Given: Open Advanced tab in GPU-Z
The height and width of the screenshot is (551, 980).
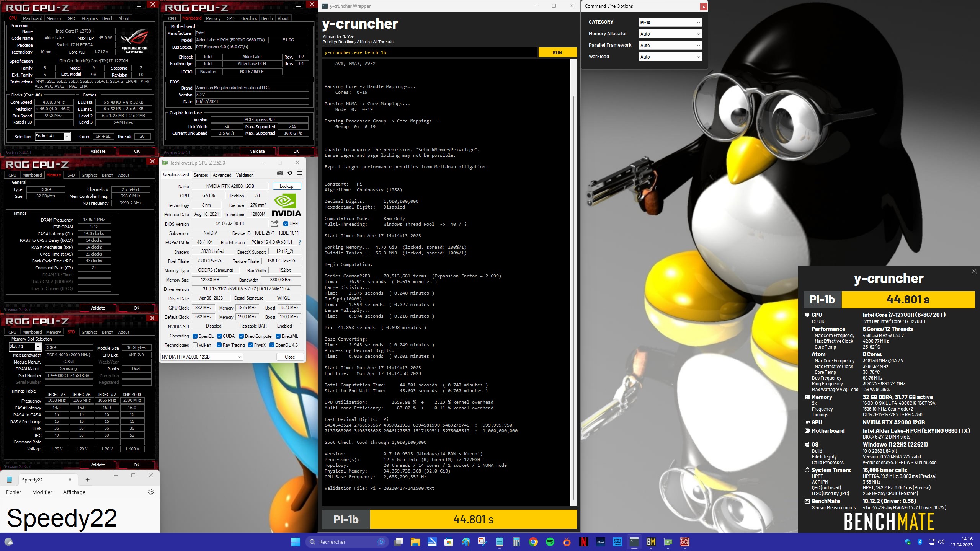Looking at the screenshot, I should [x=222, y=175].
